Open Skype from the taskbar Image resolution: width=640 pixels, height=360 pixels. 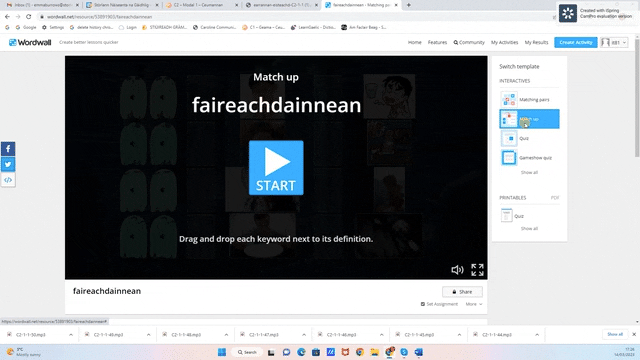point(404,352)
